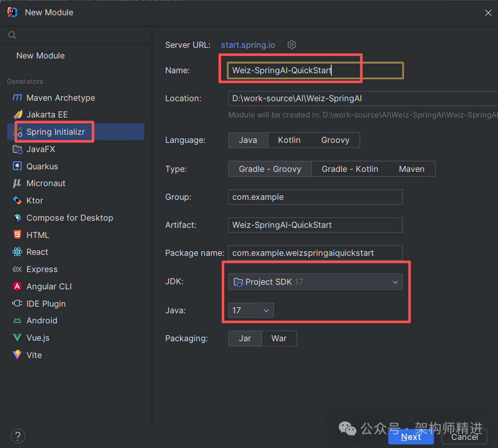Click the Express ex icon
Screen dimensions: 498x448
click(17, 269)
